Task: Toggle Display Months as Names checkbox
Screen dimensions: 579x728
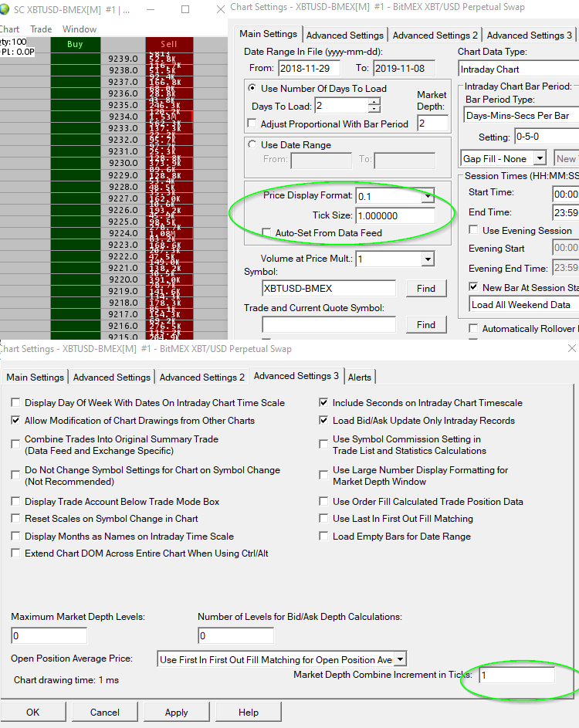Action: pos(15,537)
